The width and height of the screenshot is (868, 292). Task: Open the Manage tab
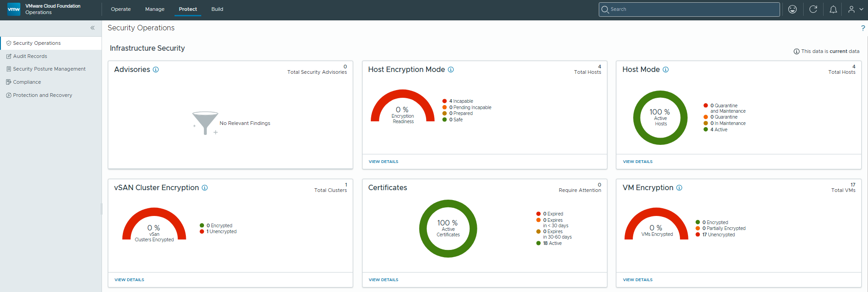click(155, 9)
